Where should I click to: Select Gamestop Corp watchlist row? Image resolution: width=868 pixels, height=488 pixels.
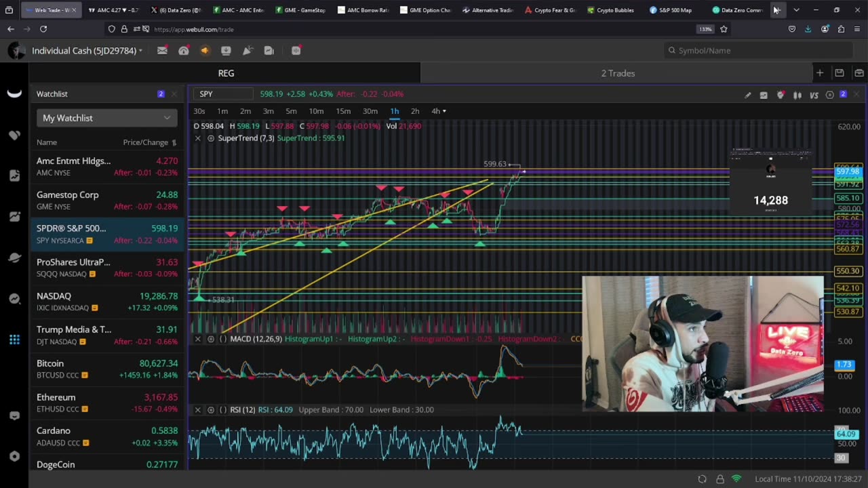click(107, 200)
